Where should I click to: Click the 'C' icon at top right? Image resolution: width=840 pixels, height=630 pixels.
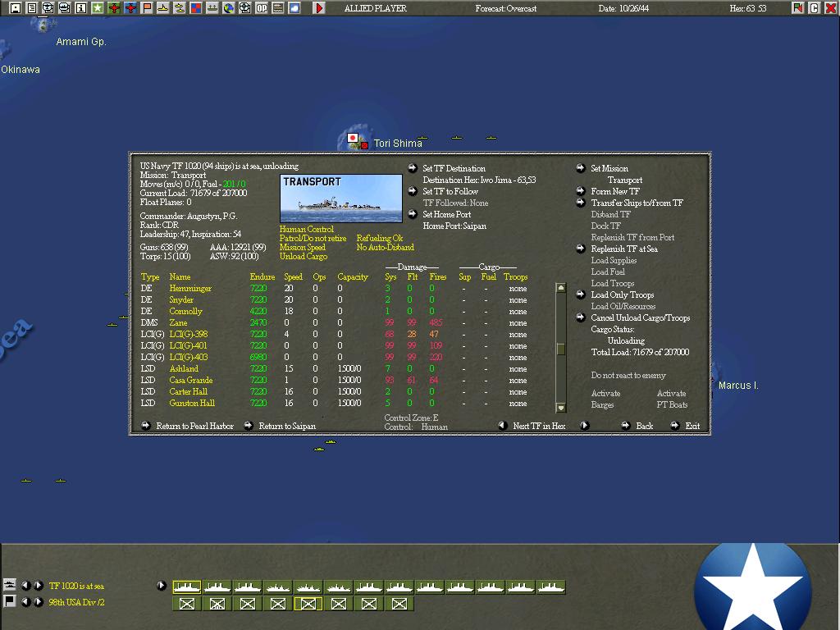815,8
